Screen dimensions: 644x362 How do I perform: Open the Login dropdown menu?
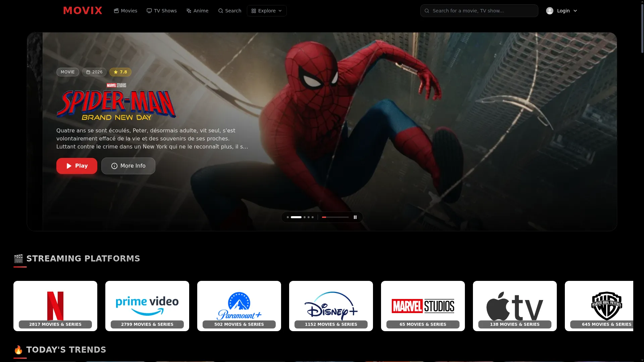pyautogui.click(x=561, y=11)
